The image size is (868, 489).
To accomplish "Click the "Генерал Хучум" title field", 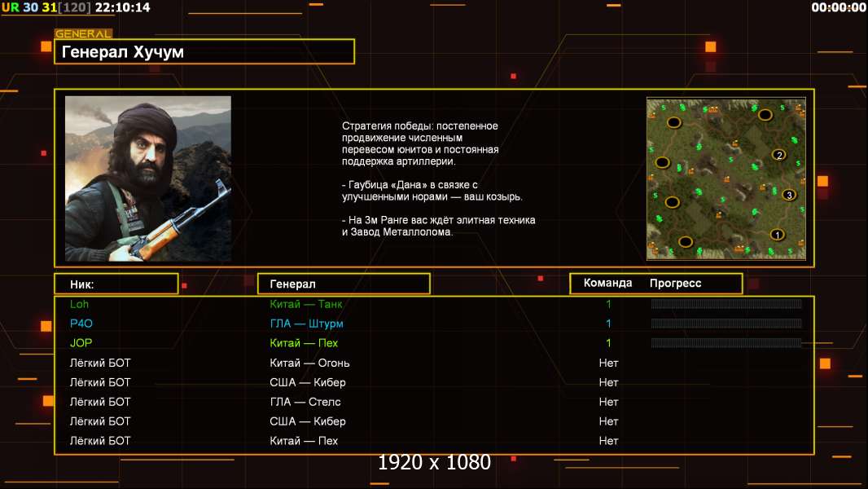I will [204, 51].
